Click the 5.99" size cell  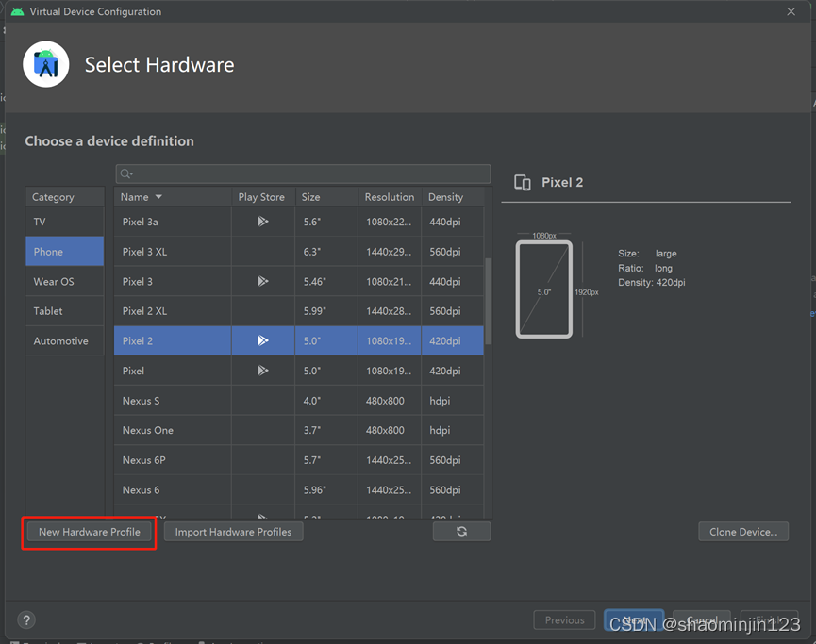(326, 311)
